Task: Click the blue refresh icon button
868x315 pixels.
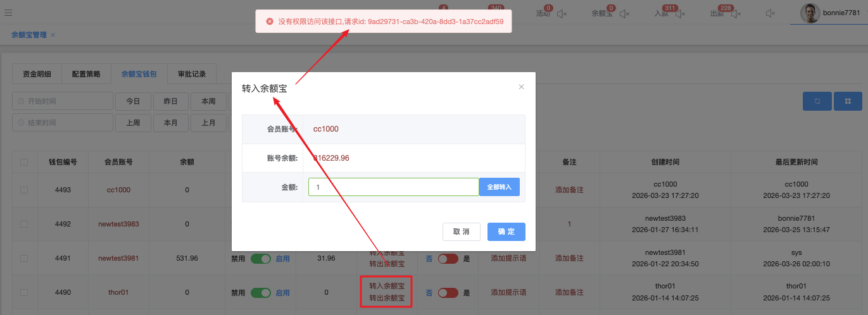Action: [x=817, y=101]
